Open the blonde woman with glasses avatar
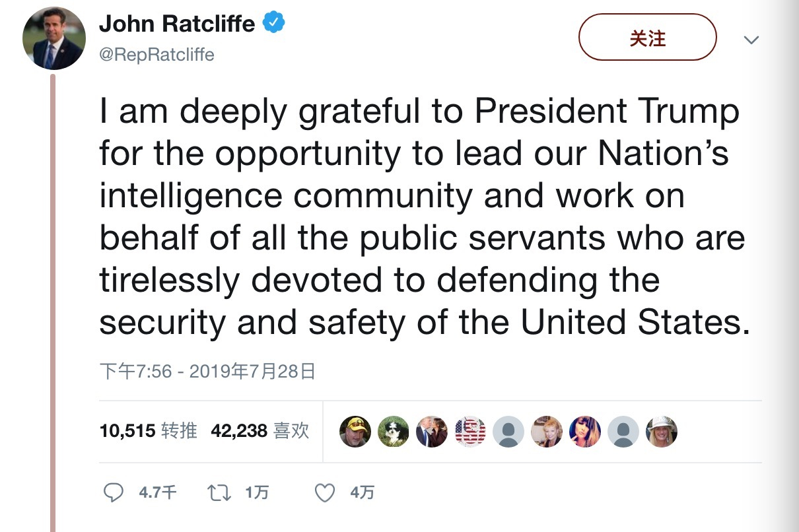 click(x=547, y=432)
